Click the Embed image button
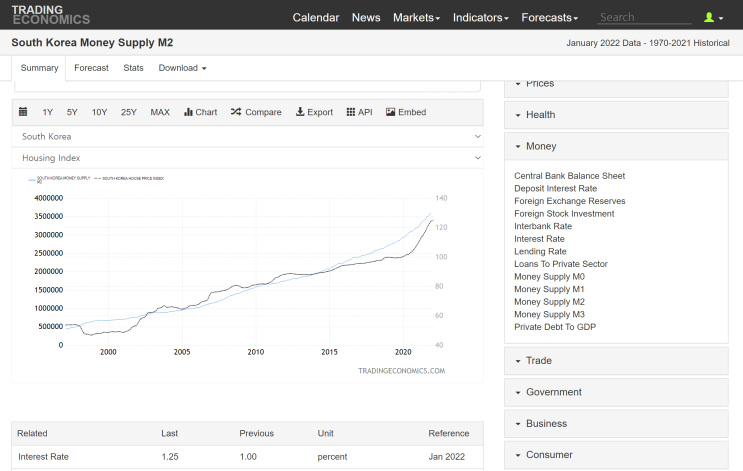 [406, 112]
